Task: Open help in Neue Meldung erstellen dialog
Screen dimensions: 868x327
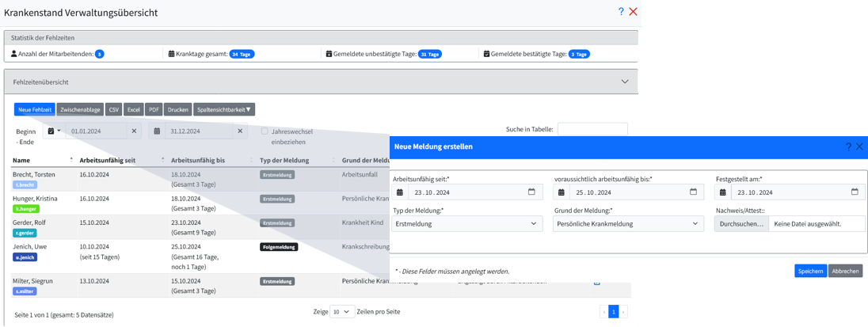Action: 849,146
